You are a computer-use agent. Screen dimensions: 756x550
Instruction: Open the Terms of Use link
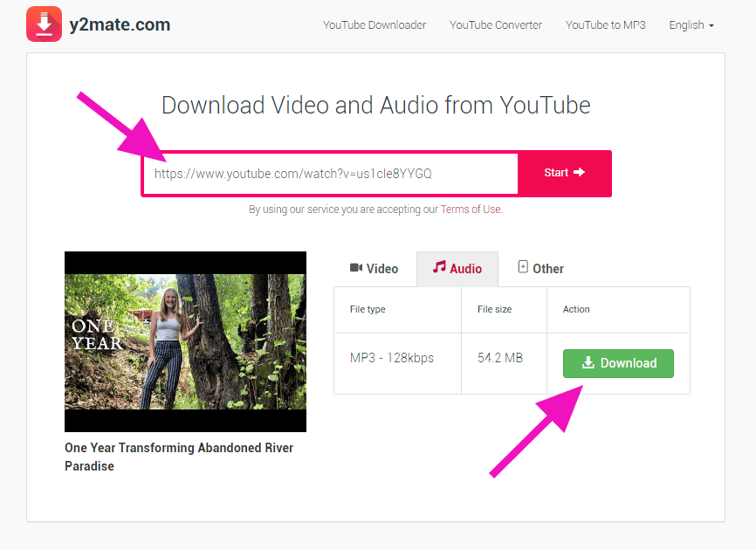471,210
